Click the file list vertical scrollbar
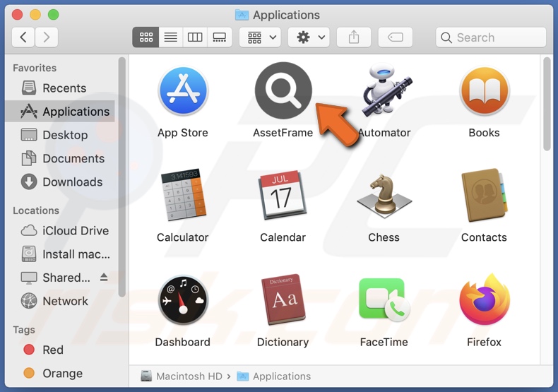The width and height of the screenshot is (558, 392). (547, 105)
